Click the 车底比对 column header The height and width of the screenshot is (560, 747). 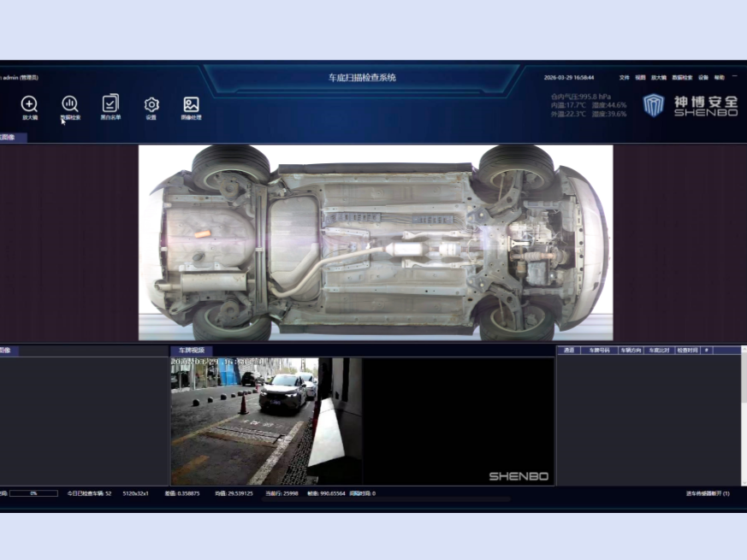(660, 350)
